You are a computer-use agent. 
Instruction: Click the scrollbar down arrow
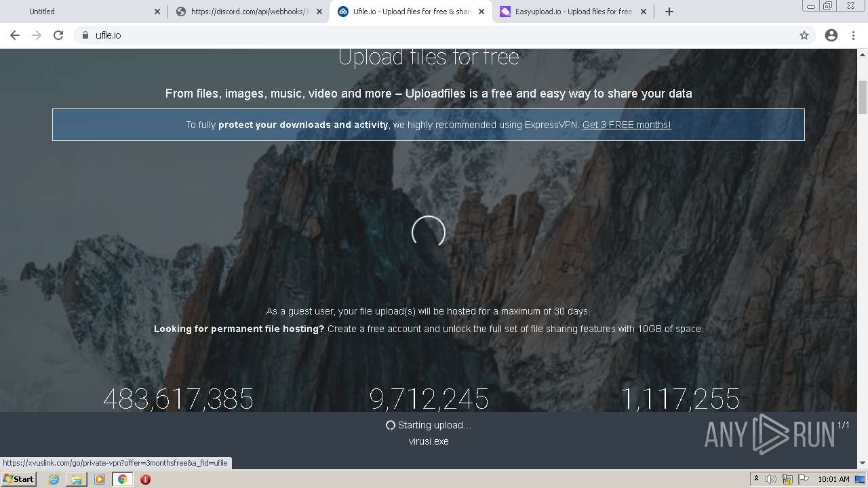point(863,463)
